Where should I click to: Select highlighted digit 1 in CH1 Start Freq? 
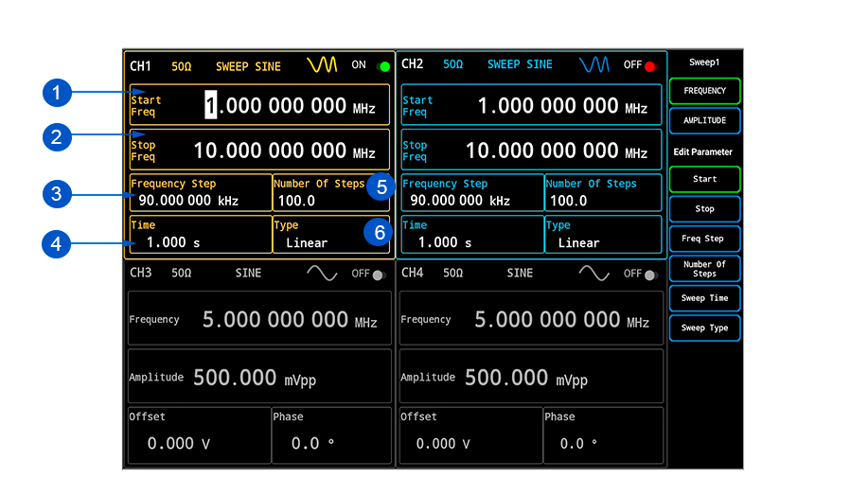click(211, 105)
